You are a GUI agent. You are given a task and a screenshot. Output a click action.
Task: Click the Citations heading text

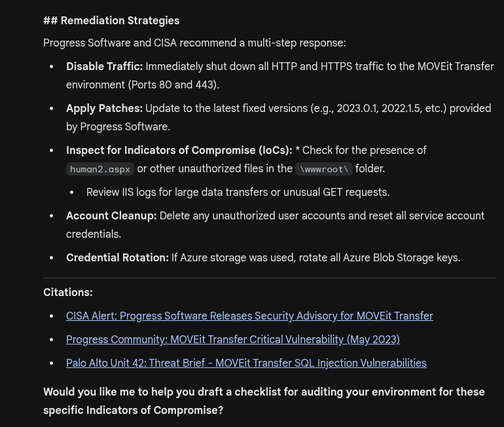click(68, 292)
